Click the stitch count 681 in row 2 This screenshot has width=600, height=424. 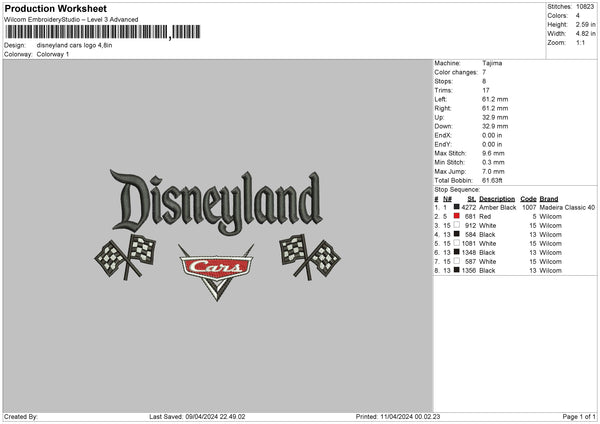point(470,217)
